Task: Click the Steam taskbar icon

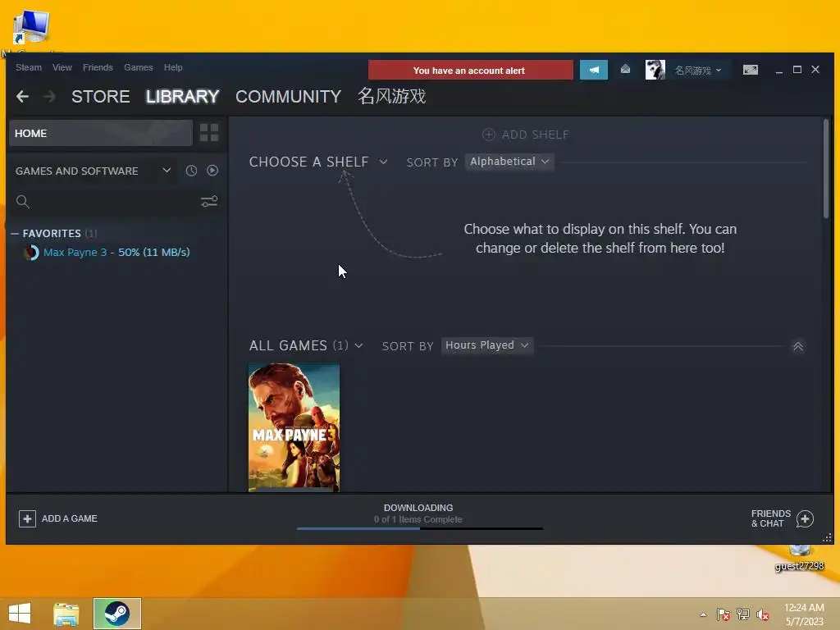Action: coord(116,614)
